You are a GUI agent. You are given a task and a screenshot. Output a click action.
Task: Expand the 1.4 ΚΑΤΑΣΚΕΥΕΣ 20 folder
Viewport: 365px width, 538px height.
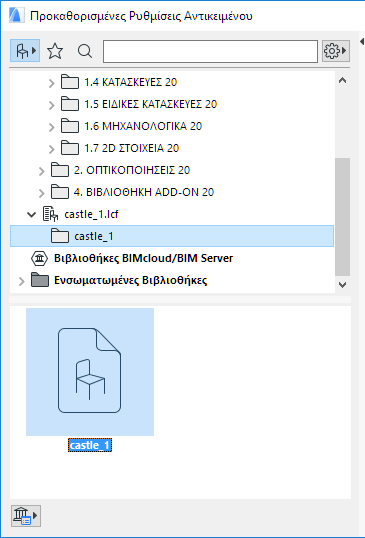coord(51,83)
